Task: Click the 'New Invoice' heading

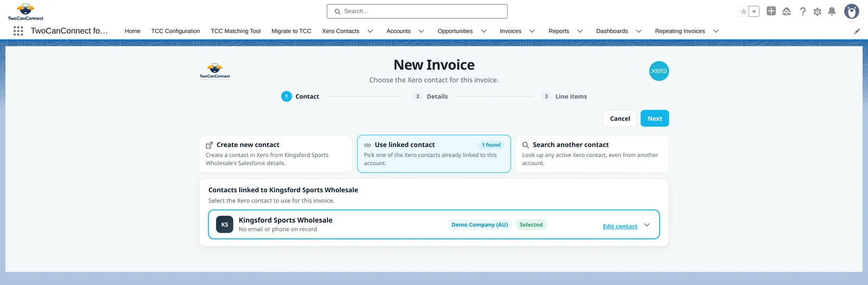Action: (x=434, y=65)
